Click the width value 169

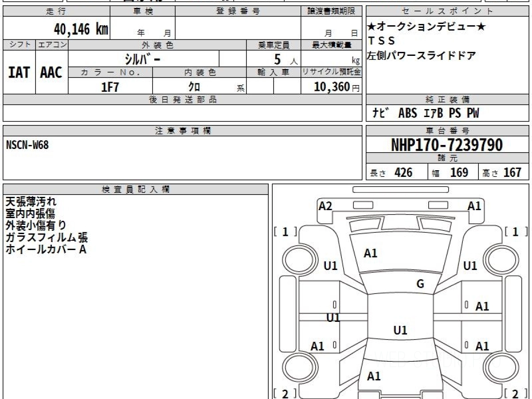click(459, 172)
